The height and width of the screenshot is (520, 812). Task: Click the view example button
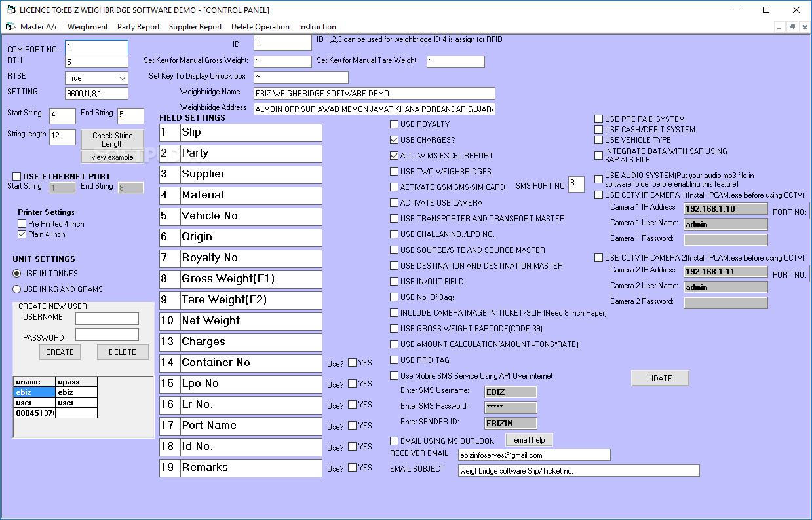[112, 157]
